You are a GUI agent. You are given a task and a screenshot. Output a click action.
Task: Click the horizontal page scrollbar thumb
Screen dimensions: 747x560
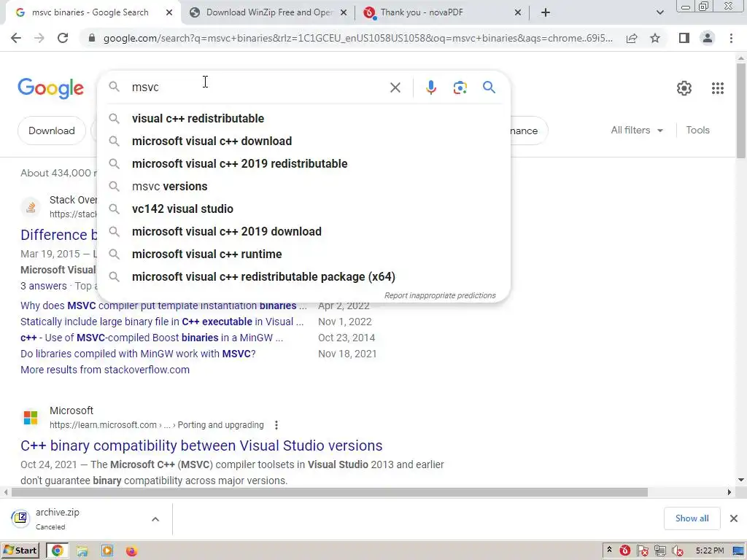pos(330,492)
